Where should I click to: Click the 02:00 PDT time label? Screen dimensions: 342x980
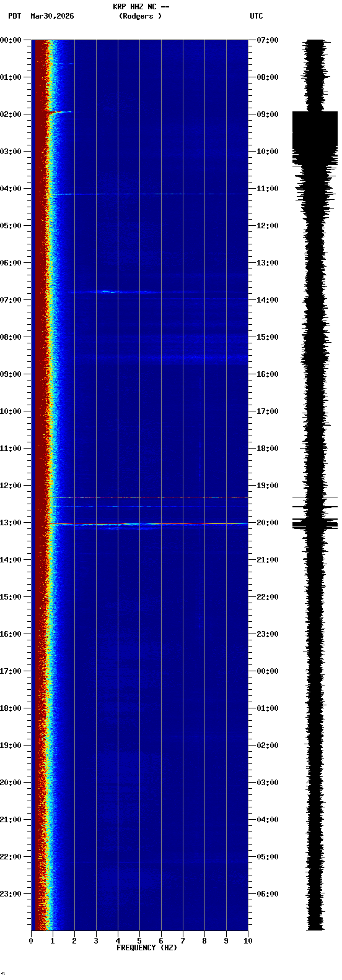coord(11,114)
